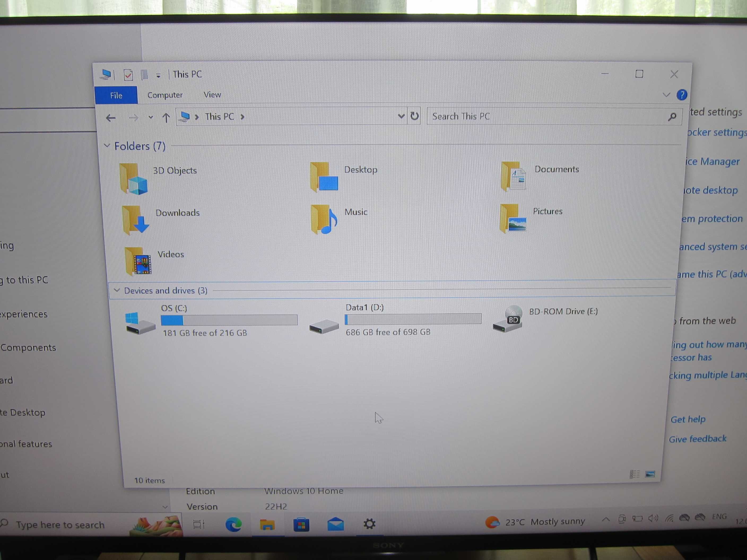Open the Customize Quick Access Toolbar dropdown

(158, 76)
